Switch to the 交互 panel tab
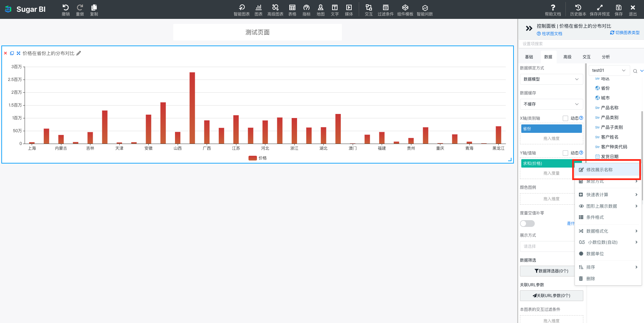Viewport: 644px width, 323px height. pyautogui.click(x=587, y=57)
